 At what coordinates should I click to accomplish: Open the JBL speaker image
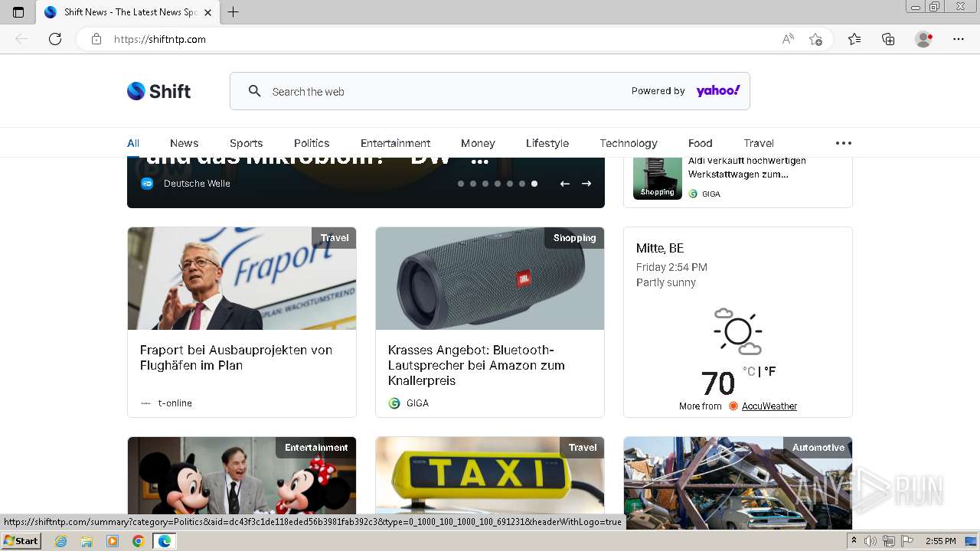(490, 279)
